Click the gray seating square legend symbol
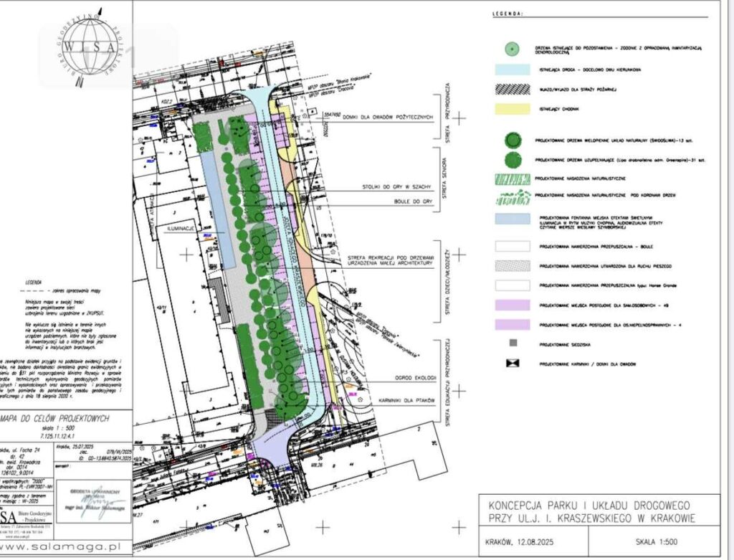The width and height of the screenshot is (734, 560). click(x=512, y=344)
